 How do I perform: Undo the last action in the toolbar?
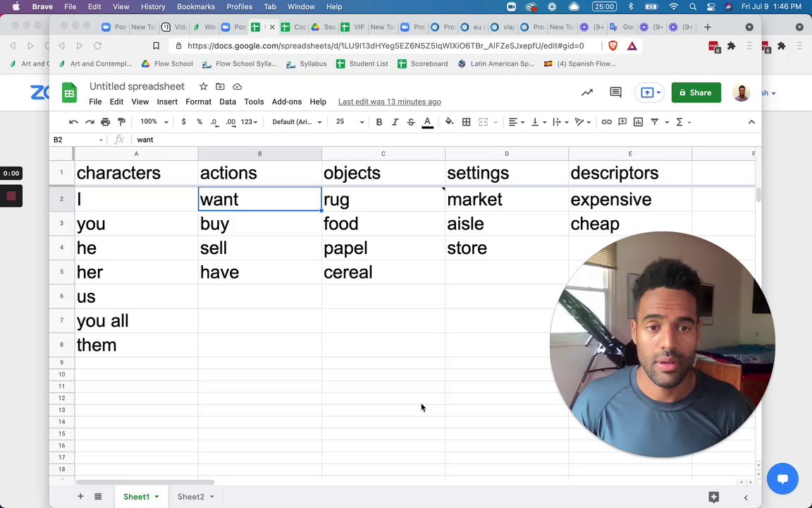pos(73,122)
